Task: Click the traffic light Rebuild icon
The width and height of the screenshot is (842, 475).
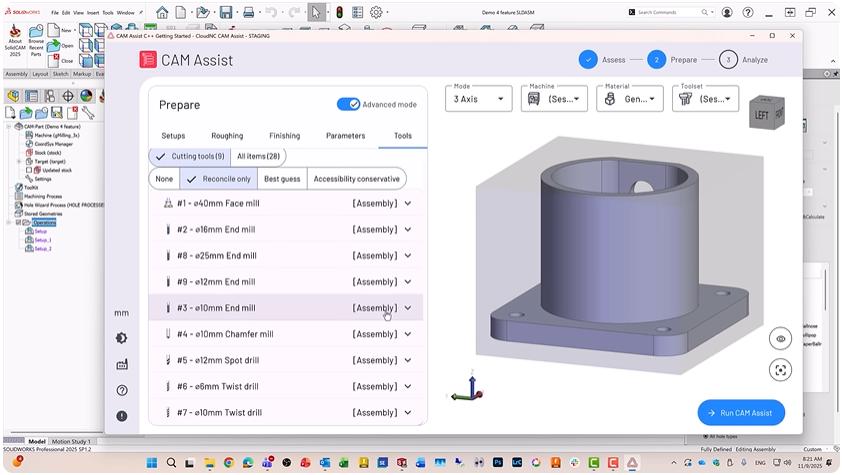Action: 339,12
